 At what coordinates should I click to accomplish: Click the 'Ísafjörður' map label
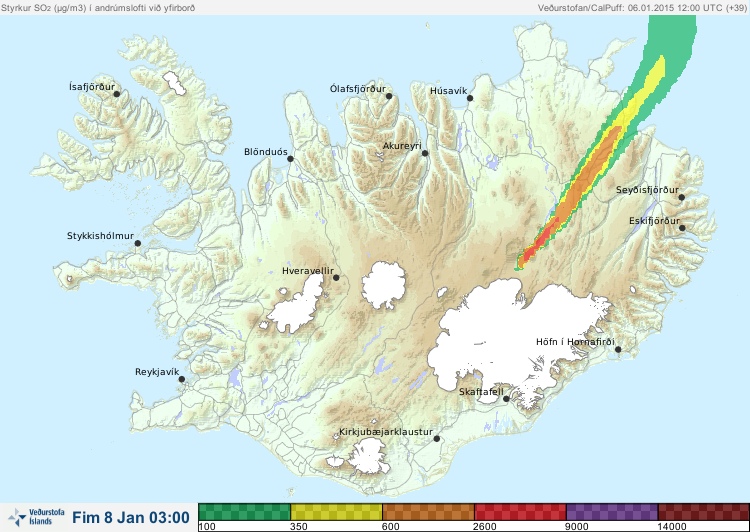coord(92,87)
